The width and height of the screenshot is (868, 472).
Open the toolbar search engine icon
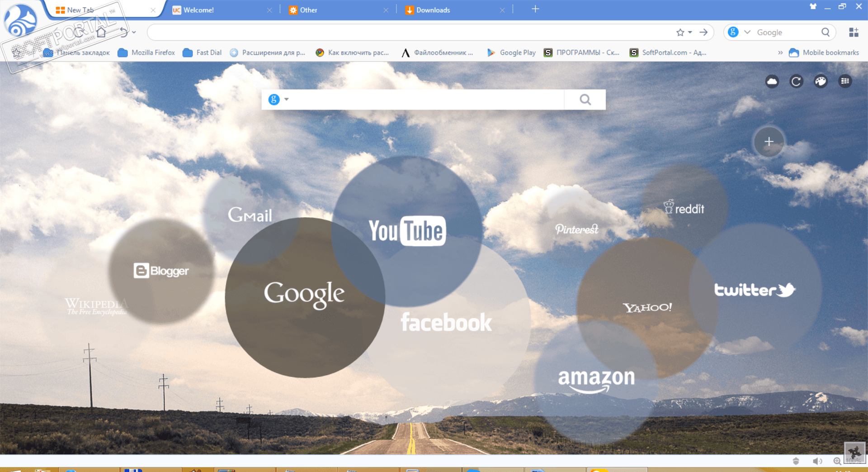[x=733, y=32]
